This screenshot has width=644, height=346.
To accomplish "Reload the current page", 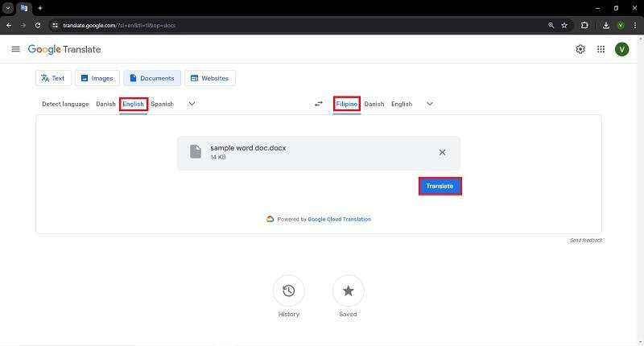I will (x=38, y=26).
